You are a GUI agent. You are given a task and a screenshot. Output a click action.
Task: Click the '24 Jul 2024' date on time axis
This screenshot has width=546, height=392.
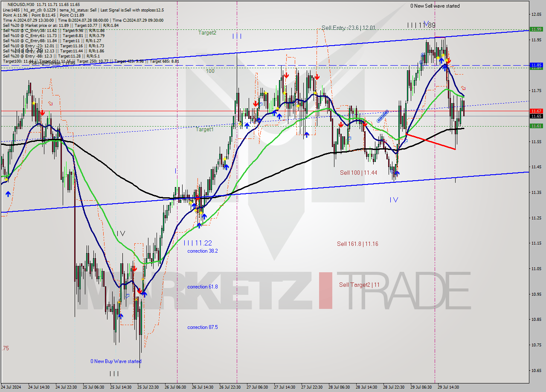[11, 387]
